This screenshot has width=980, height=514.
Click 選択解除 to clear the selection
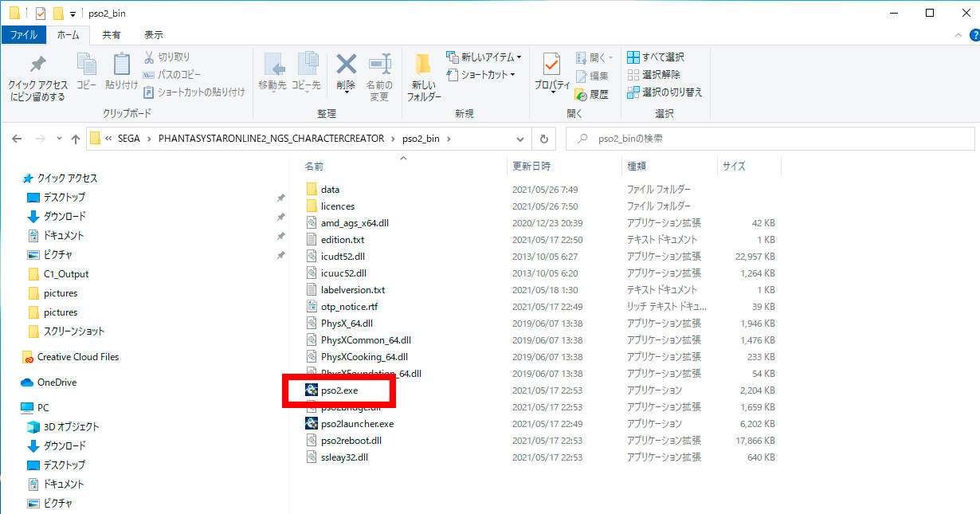click(654, 75)
